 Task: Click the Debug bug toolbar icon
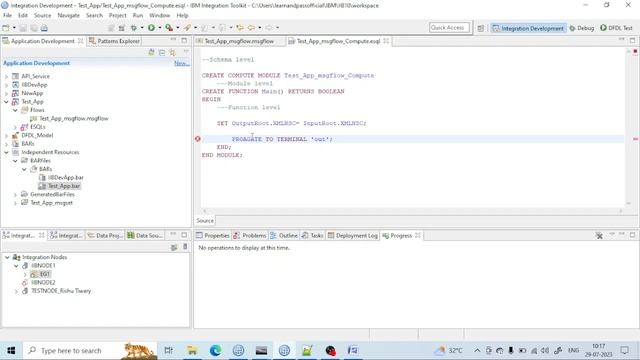point(134,28)
